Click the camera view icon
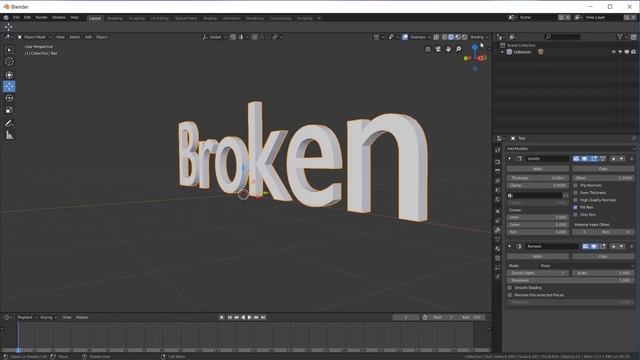 coord(438,49)
